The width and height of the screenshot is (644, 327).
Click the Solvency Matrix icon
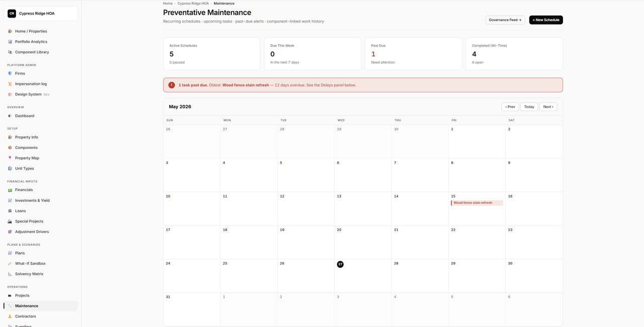[x=10, y=274]
